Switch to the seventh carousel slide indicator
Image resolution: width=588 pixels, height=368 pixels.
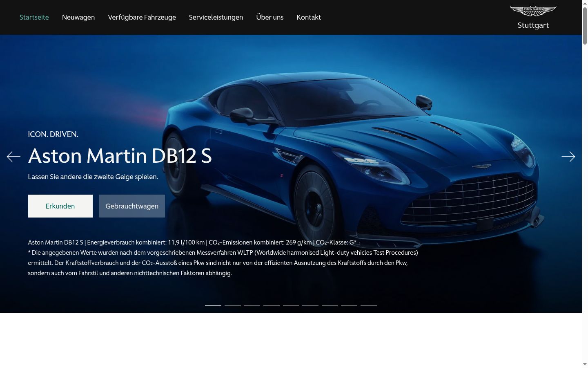point(330,305)
